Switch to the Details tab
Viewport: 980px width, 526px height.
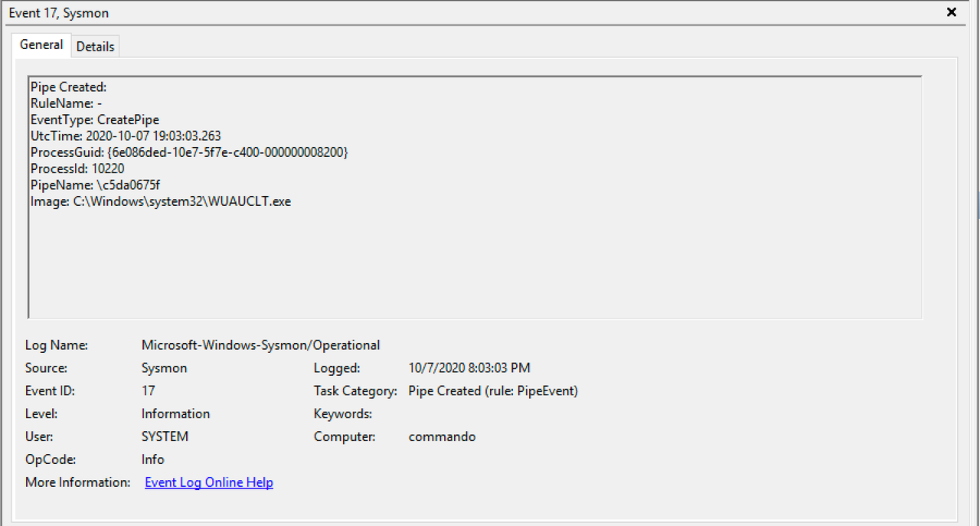95,46
